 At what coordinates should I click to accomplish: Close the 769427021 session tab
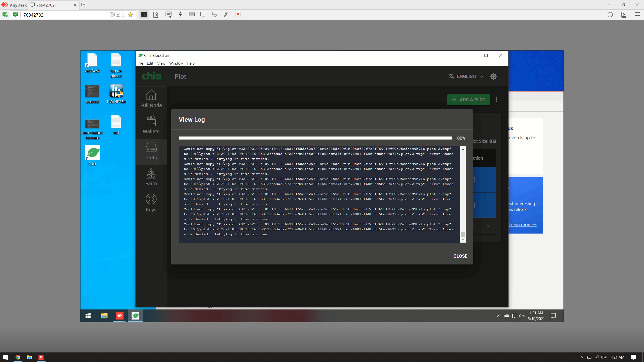pyautogui.click(x=75, y=5)
